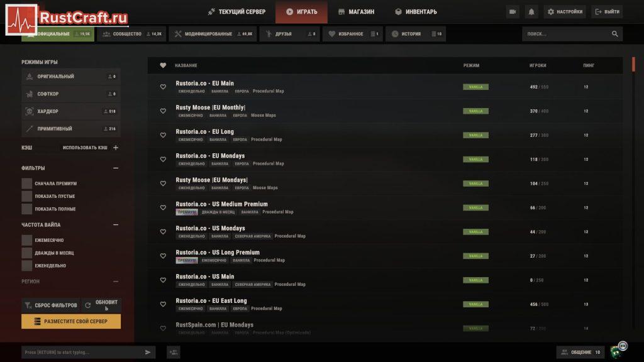Click heart next to Rustoria.co - US Main
The width and height of the screenshot is (644, 362).
coord(163,280)
